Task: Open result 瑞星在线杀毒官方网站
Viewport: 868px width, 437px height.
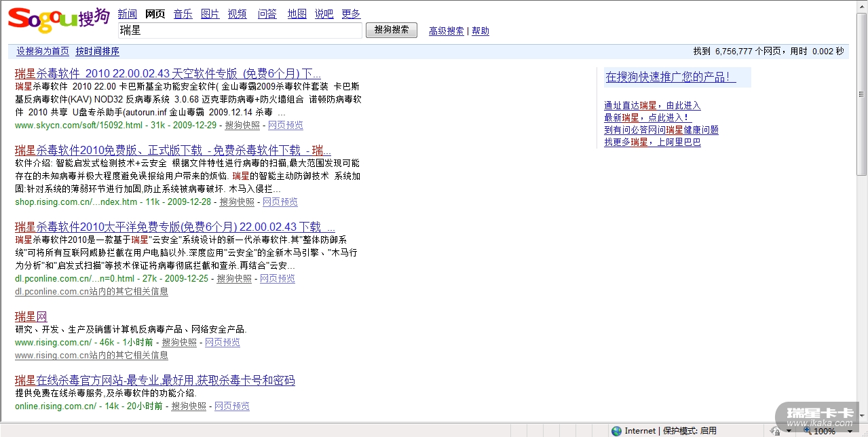Action: click(x=155, y=380)
